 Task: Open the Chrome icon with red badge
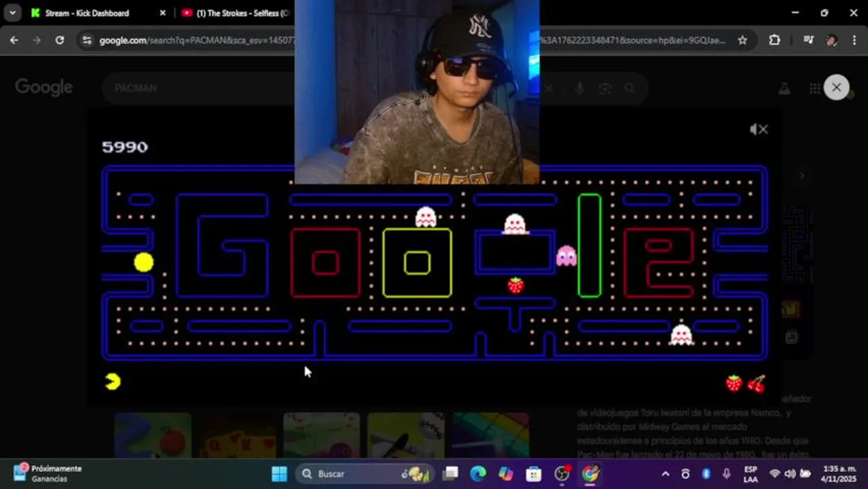(x=562, y=473)
